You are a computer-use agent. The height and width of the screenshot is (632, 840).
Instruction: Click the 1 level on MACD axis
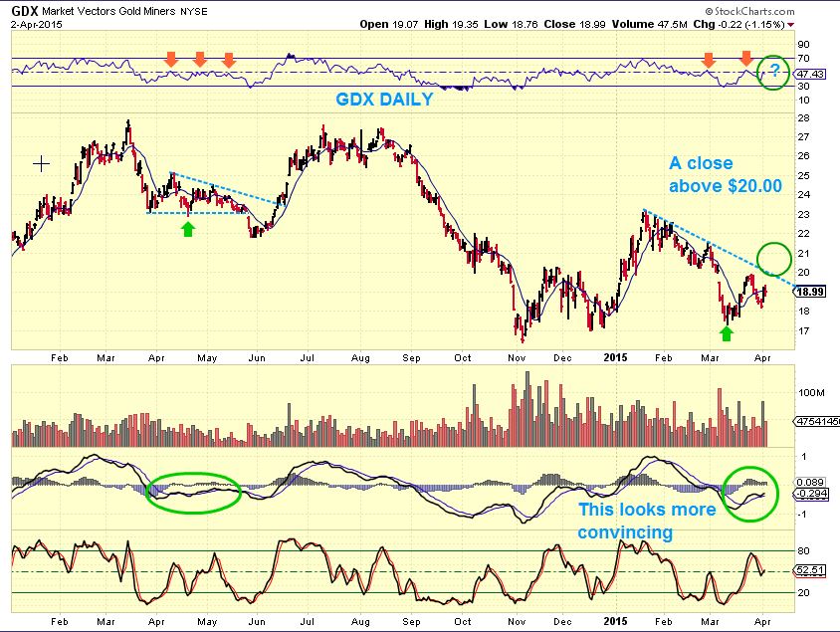point(803,456)
